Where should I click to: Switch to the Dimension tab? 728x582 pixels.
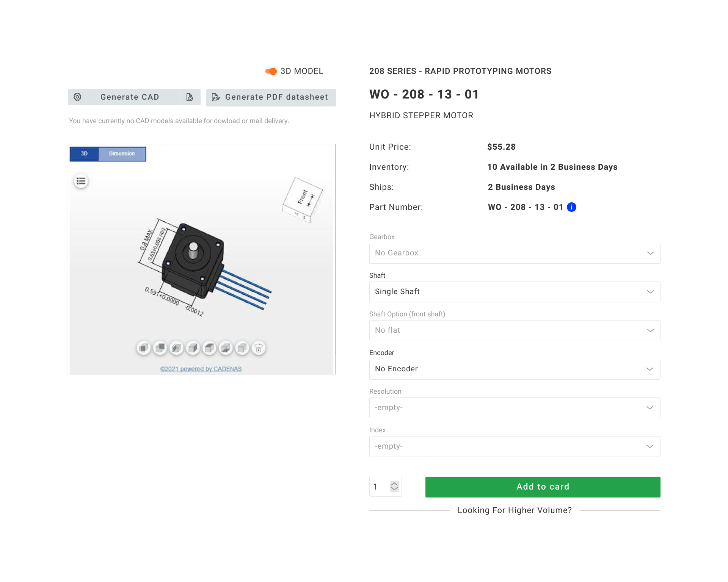[122, 154]
